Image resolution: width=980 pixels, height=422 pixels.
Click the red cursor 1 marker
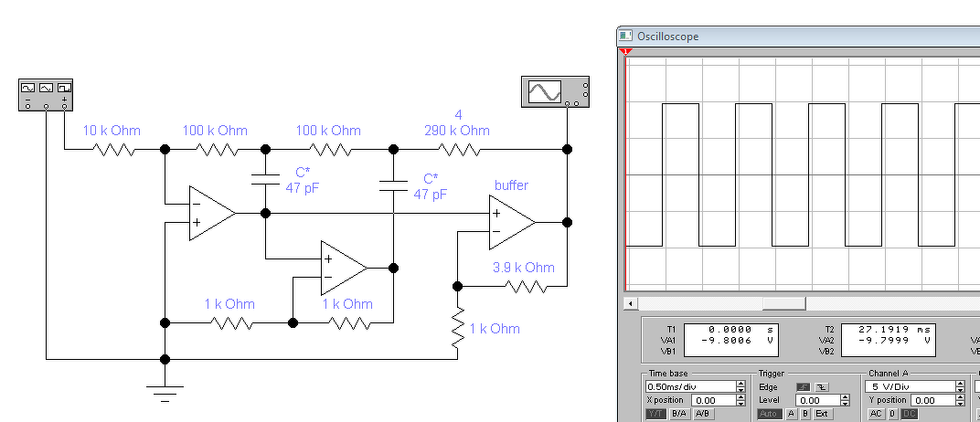click(625, 52)
